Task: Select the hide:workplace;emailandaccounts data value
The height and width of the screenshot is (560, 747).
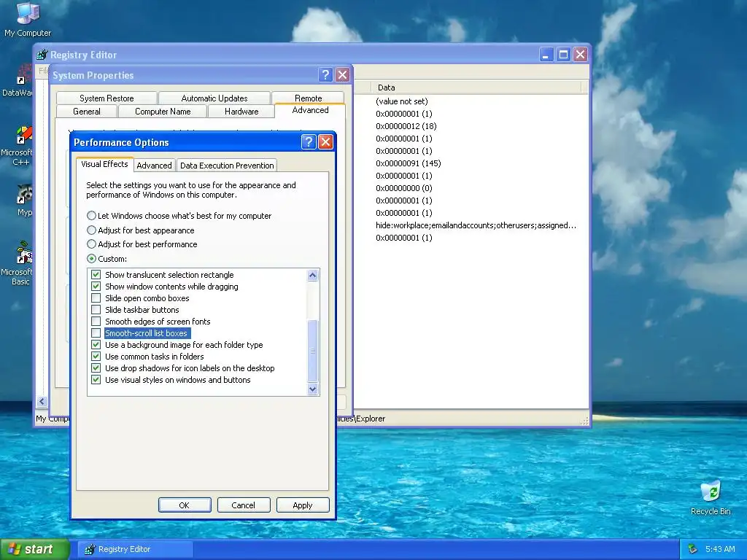Action: pyautogui.click(x=476, y=225)
